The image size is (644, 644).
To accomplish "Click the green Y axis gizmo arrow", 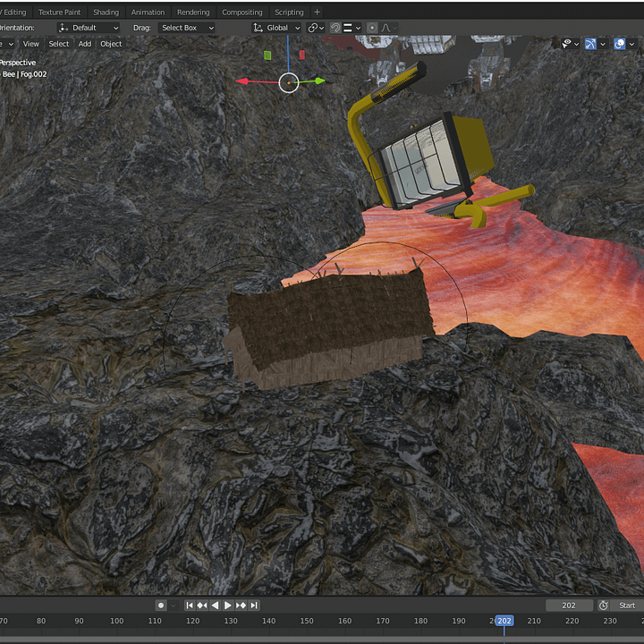I will tap(320, 80).
